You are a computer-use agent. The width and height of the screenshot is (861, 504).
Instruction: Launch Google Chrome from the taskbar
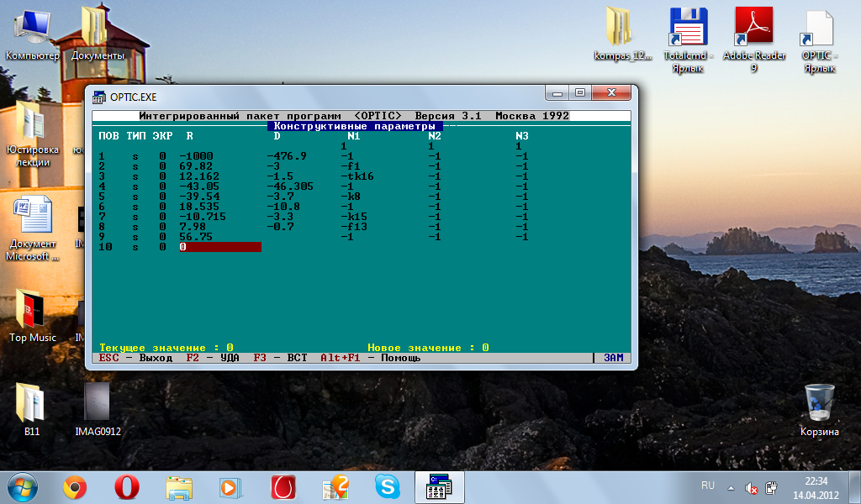(75, 487)
